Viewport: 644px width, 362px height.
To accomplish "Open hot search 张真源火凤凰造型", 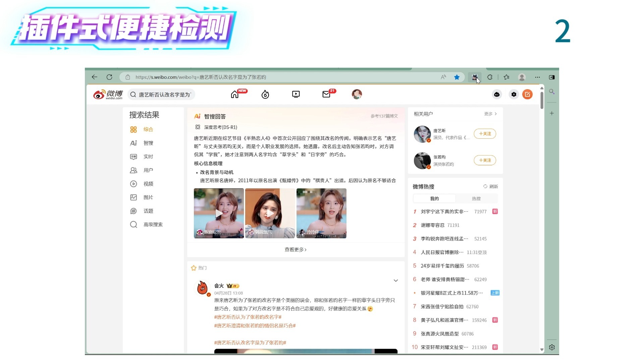I will [440, 334].
